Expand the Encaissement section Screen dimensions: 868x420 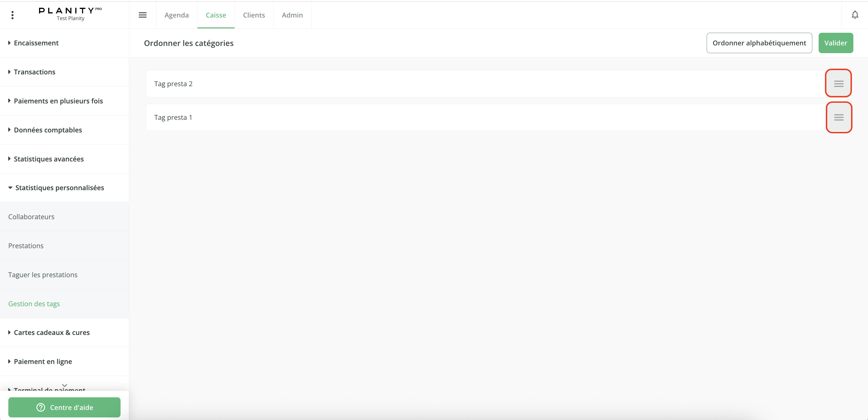[64, 43]
